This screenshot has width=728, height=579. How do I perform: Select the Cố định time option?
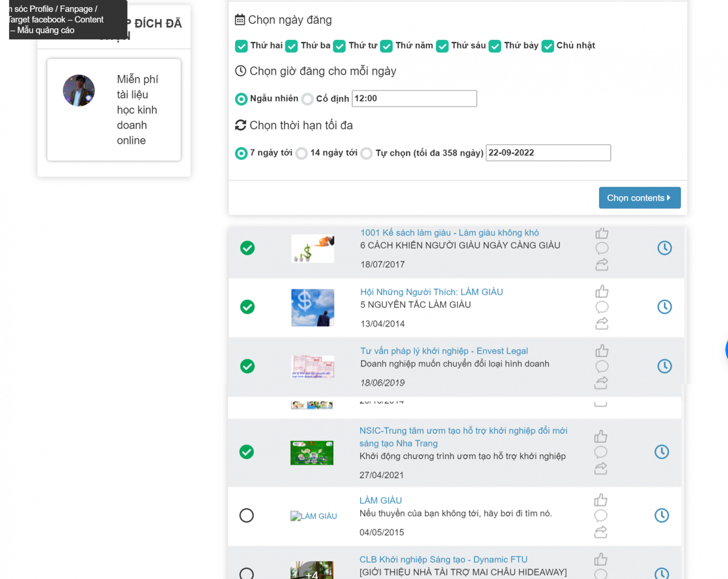click(x=308, y=99)
